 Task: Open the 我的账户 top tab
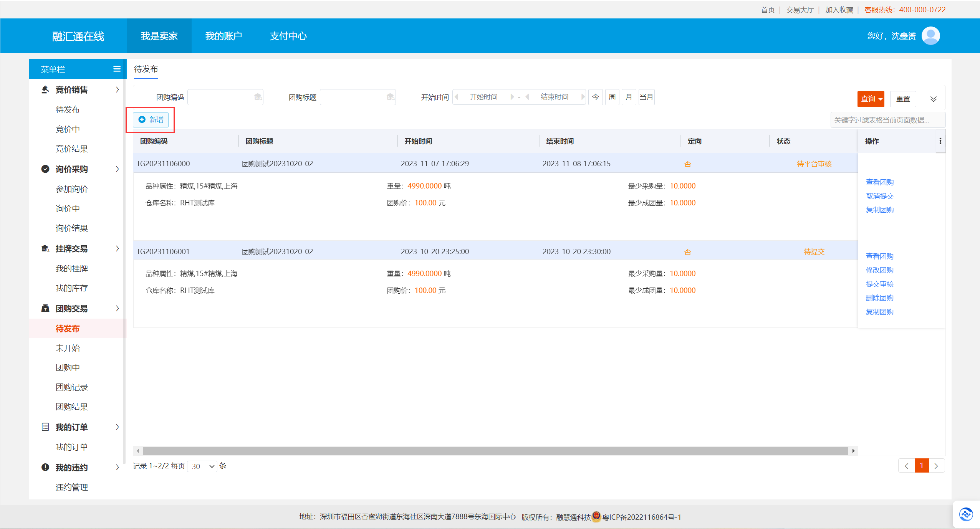(x=223, y=36)
